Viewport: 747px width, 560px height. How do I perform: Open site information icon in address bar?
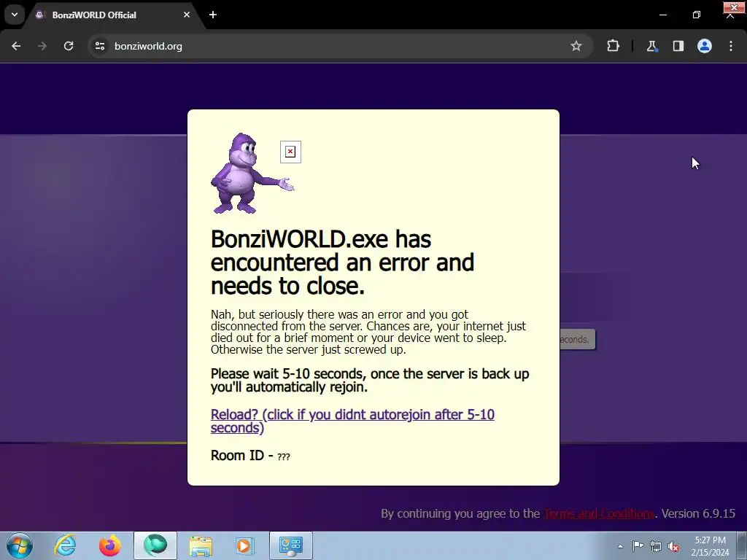(x=100, y=46)
